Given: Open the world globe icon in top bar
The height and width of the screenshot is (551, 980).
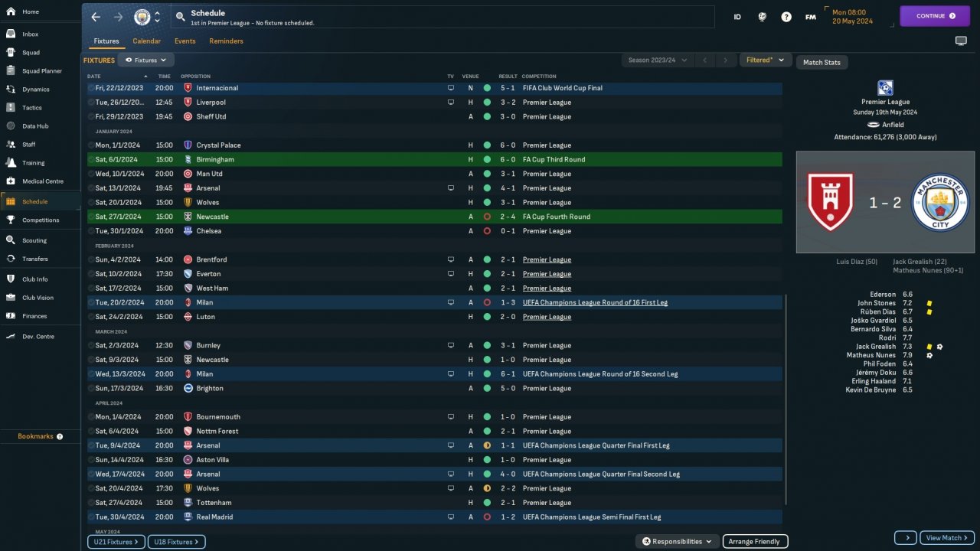Looking at the screenshot, I should 762,16.
